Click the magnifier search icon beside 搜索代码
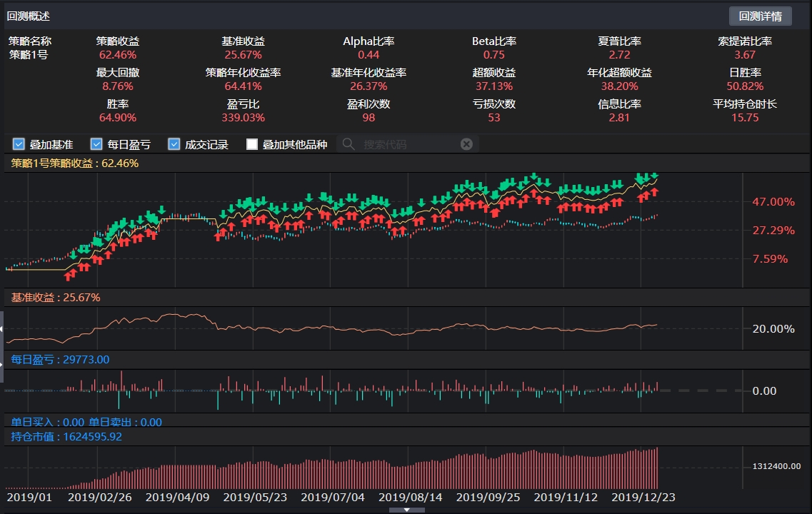This screenshot has width=812, height=514. [x=348, y=143]
